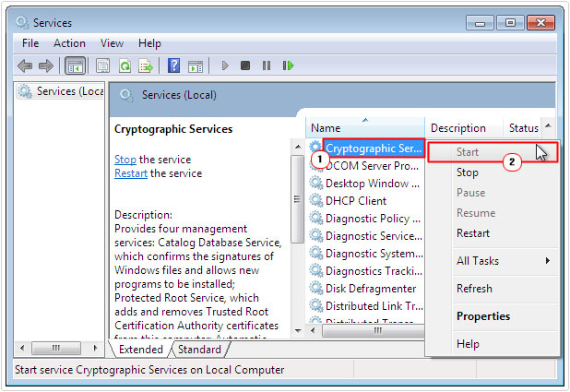Image resolution: width=570 pixels, height=392 pixels.
Task: Choose Restart in the context menu
Action: pos(493,233)
